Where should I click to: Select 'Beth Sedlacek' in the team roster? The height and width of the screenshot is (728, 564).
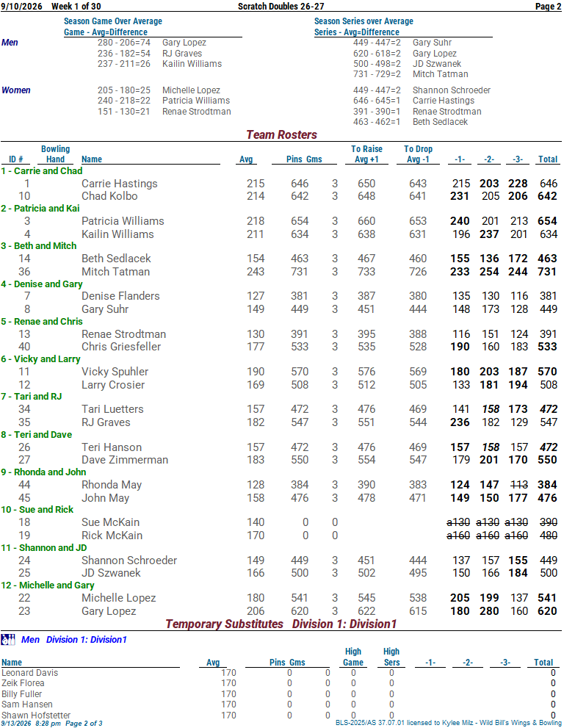click(116, 258)
